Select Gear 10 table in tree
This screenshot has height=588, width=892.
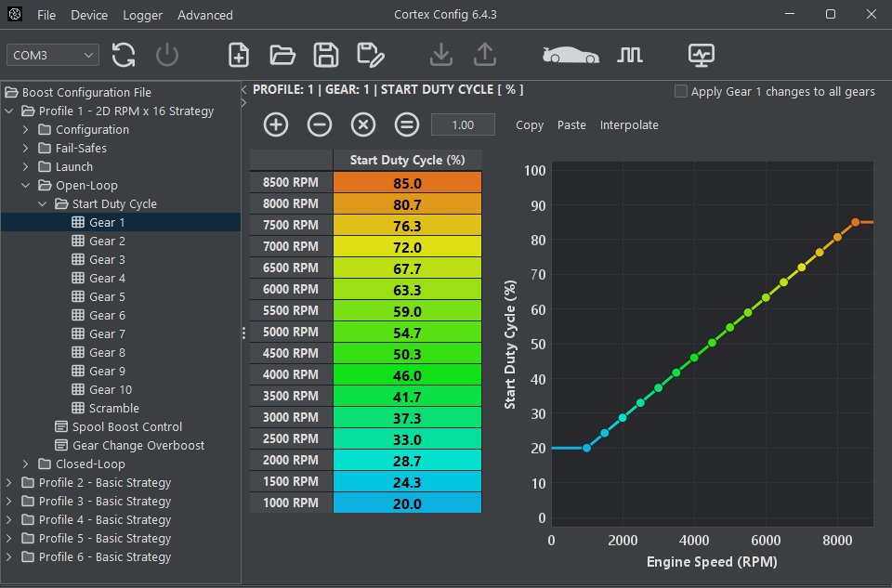coord(111,389)
